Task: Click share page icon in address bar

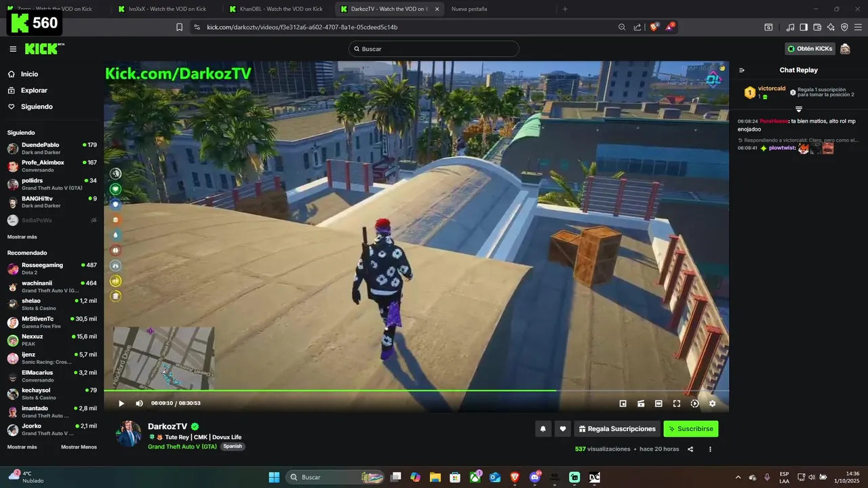Action: (x=637, y=27)
